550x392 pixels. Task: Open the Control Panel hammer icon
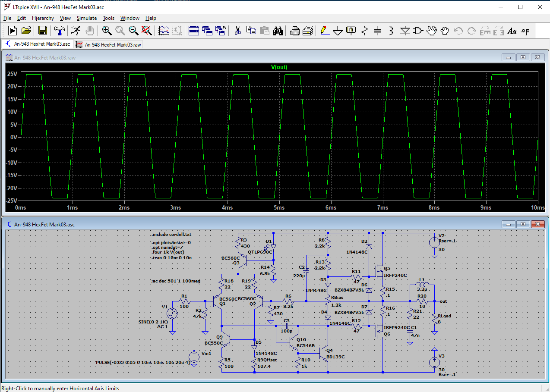tap(59, 31)
